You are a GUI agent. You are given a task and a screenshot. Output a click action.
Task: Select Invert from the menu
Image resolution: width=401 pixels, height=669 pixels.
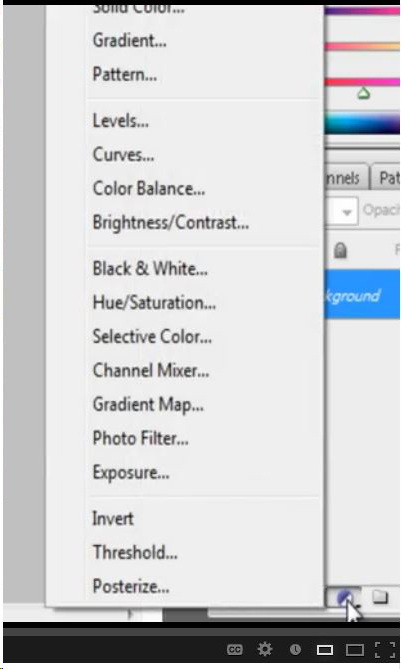113,519
